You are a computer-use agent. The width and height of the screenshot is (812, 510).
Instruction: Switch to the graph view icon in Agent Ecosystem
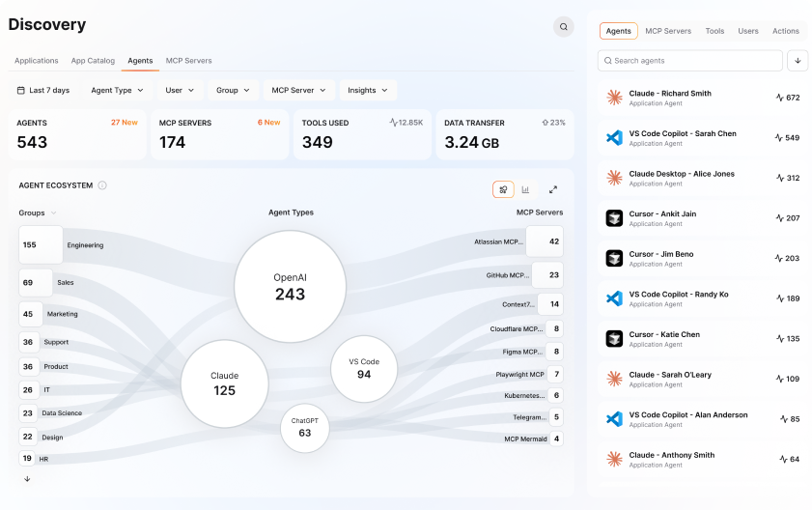[x=503, y=189]
